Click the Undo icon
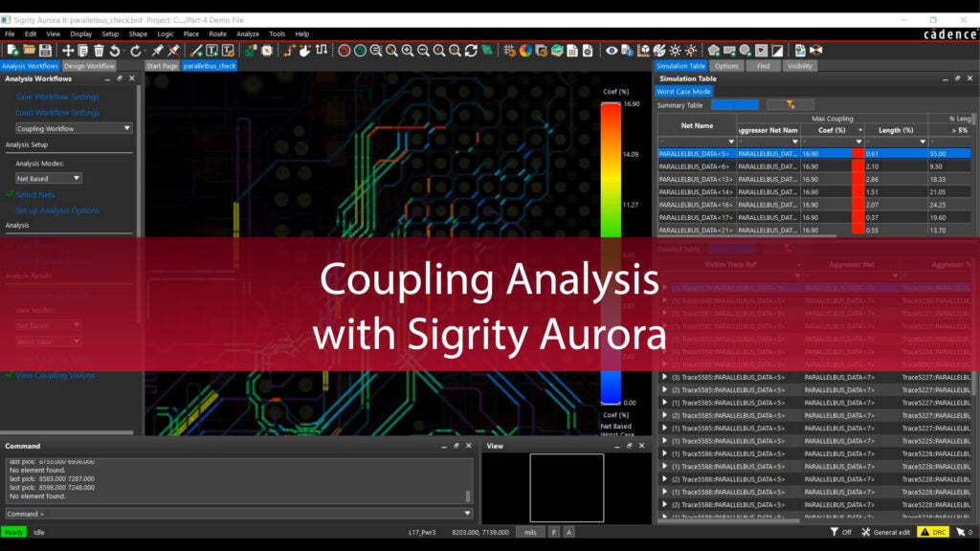Viewport: 980px width, 551px height. coord(114,48)
